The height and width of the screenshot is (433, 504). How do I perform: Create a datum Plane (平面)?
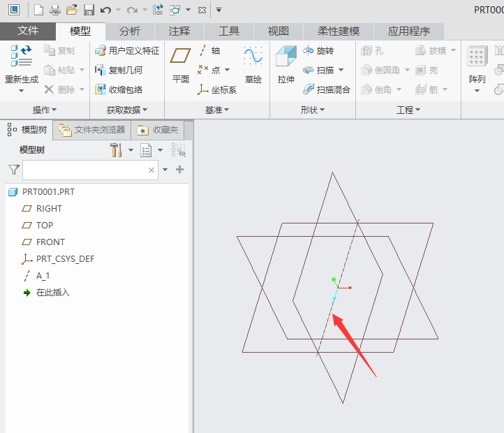[x=180, y=65]
